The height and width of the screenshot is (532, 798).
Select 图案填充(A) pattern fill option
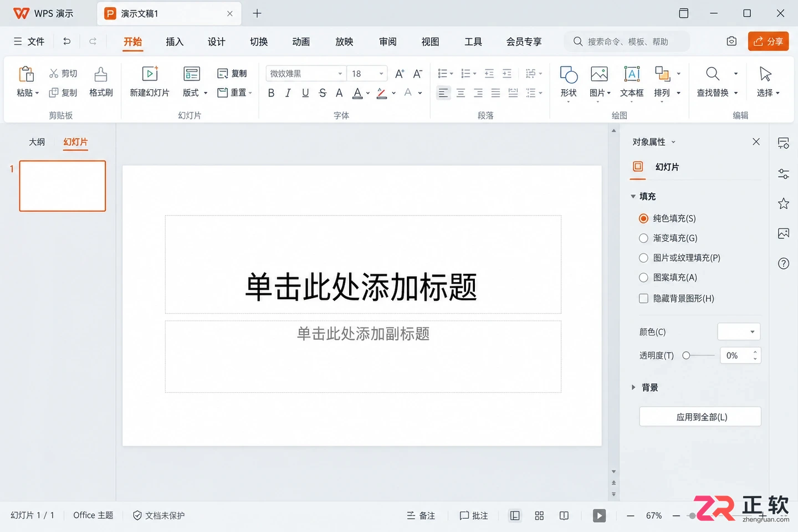[668, 278]
